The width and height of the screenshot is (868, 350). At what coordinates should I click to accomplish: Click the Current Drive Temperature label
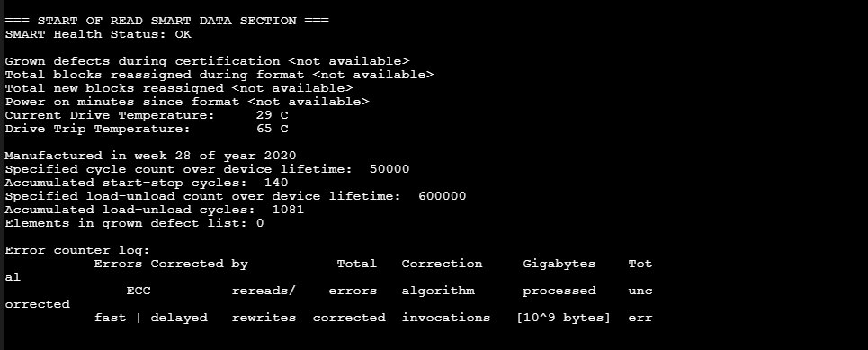point(110,115)
